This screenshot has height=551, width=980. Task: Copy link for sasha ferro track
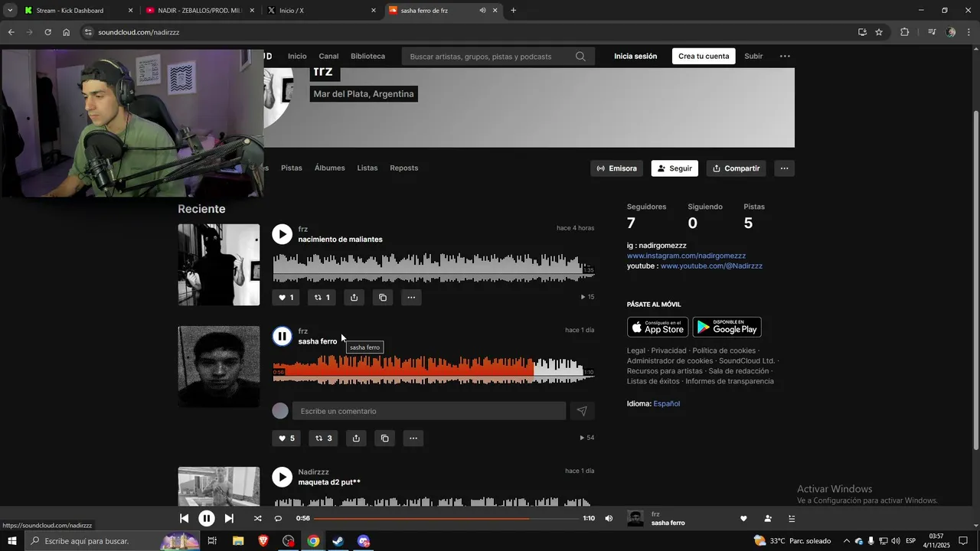pyautogui.click(x=385, y=439)
